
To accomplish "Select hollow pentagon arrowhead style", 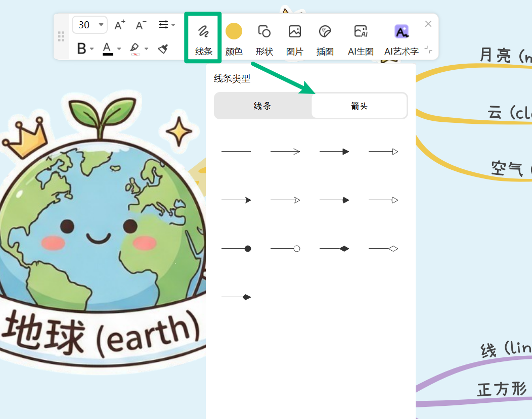I will click(383, 200).
